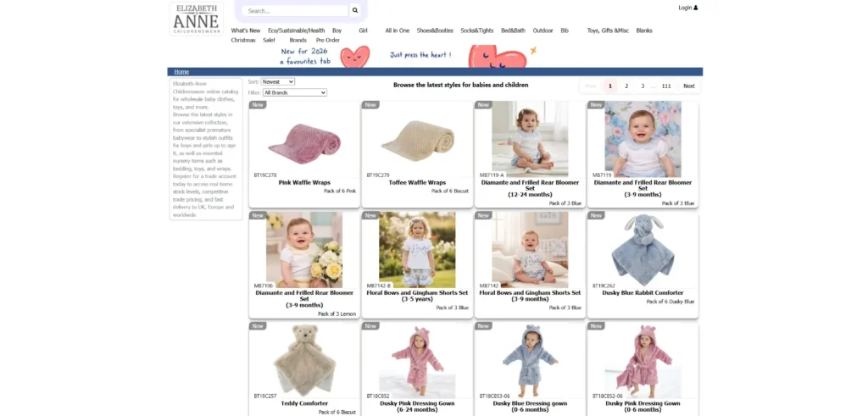Go to page 2 of results
This screenshot has width=868, height=416.
point(626,86)
